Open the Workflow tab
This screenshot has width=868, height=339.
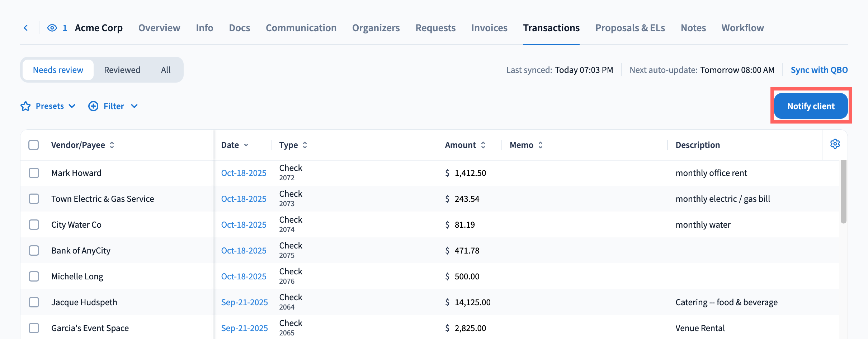[743, 28]
